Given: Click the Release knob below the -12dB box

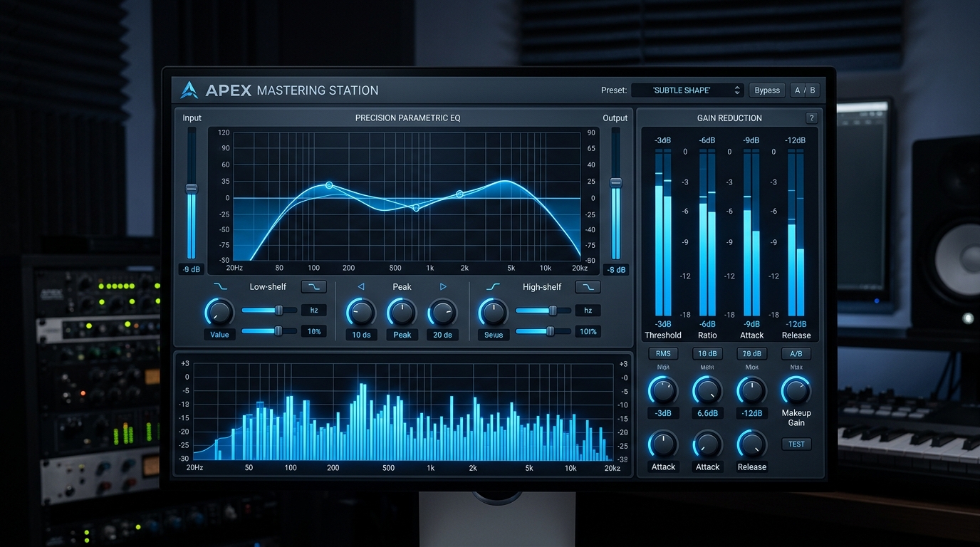Looking at the screenshot, I should point(751,444).
